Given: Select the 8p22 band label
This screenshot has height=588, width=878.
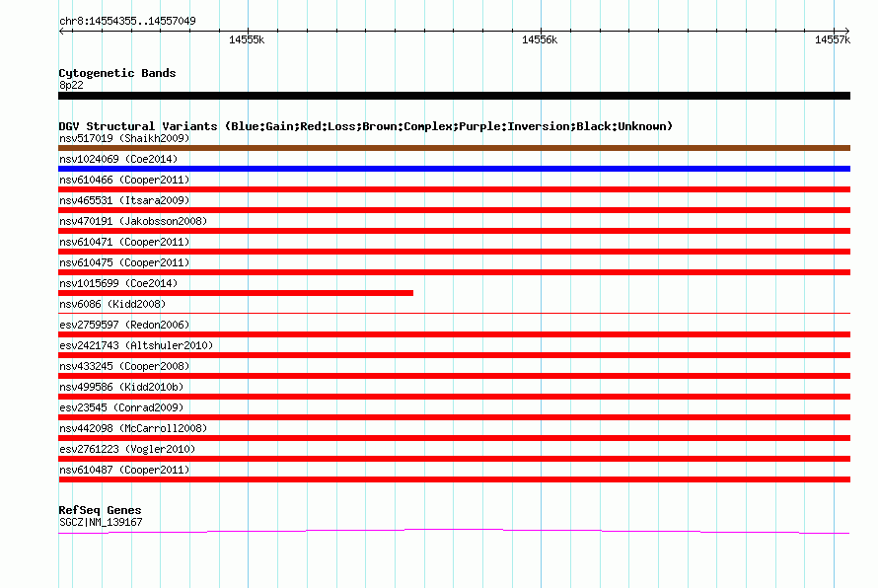Looking at the screenshot, I should 71,85.
